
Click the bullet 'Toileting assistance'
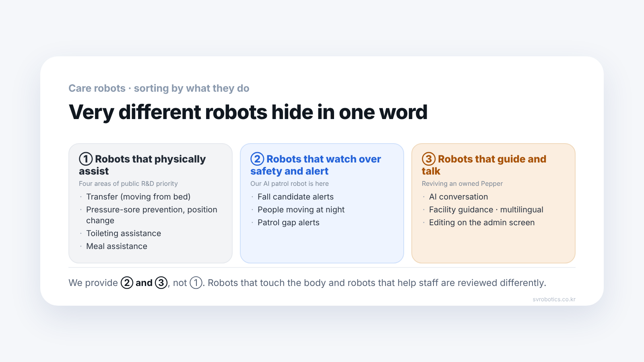click(124, 233)
